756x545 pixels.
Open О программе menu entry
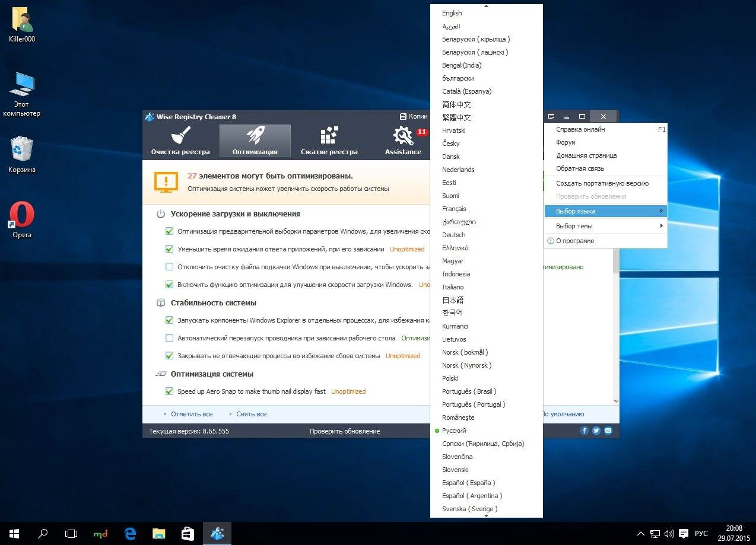pyautogui.click(x=606, y=241)
